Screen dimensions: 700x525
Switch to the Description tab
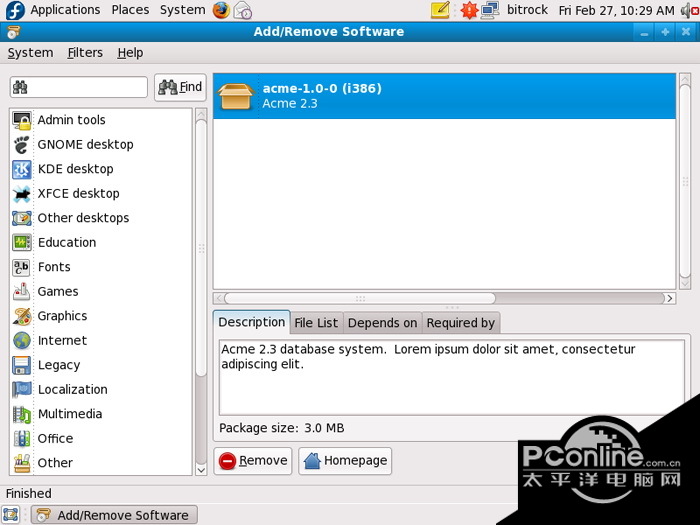[251, 322]
